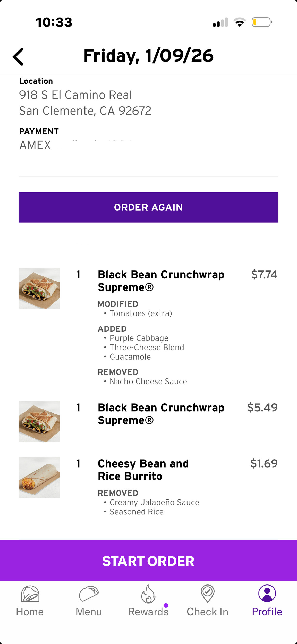297x644 pixels.
Task: Tap the Cheesy Bean and Rice Burrito image
Action: (x=39, y=477)
